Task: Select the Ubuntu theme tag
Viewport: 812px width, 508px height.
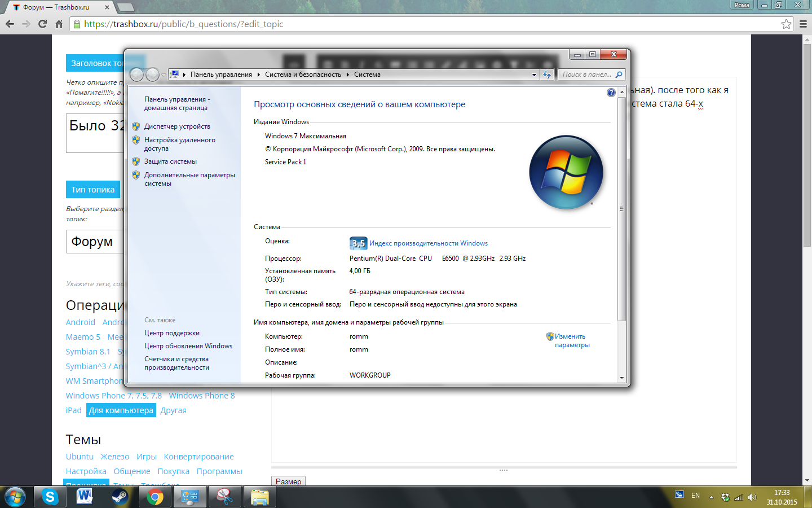Action: (80, 457)
